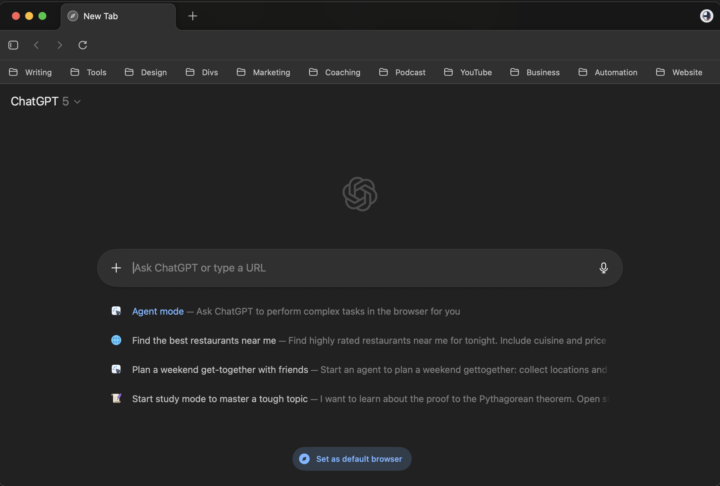Open the Coaching bookmarks folder

click(x=334, y=72)
